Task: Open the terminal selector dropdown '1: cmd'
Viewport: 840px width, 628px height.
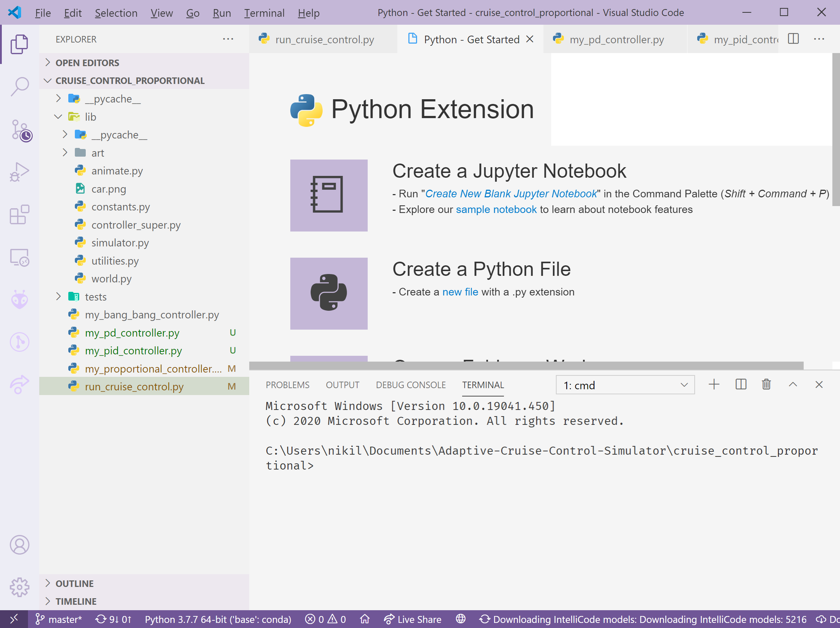Action: coord(625,385)
